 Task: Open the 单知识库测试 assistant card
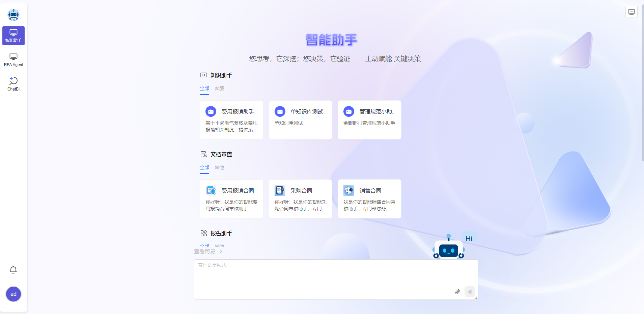pyautogui.click(x=300, y=120)
